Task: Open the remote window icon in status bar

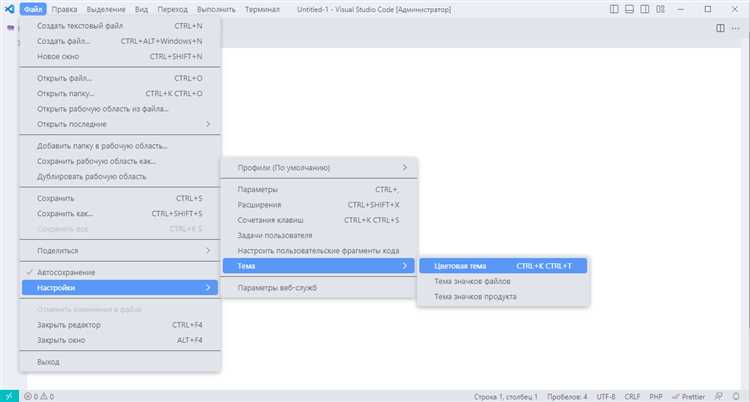Action: (9, 396)
